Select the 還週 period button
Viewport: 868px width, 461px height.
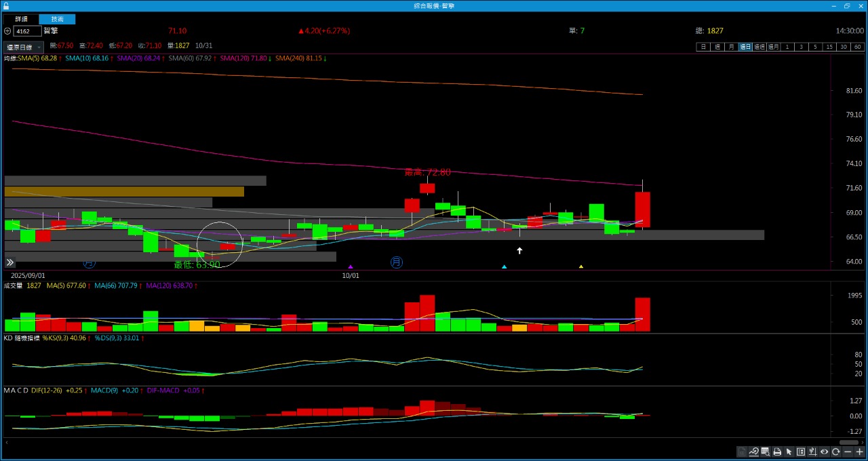pyautogui.click(x=759, y=47)
